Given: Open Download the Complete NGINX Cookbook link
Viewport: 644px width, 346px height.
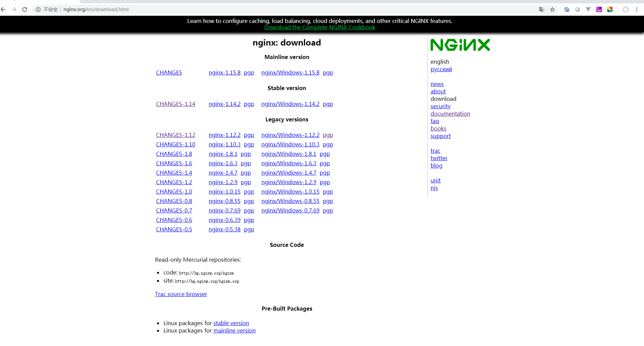Looking at the screenshot, I should click(x=320, y=27).
